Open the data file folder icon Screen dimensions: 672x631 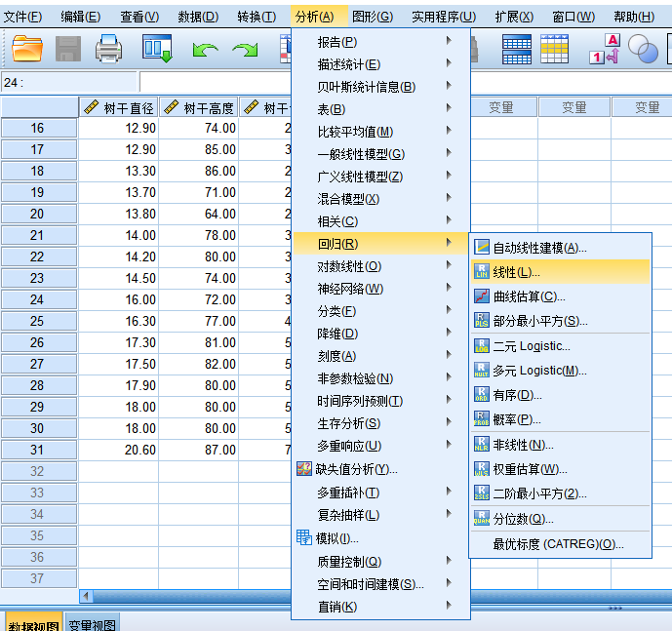coord(27,49)
